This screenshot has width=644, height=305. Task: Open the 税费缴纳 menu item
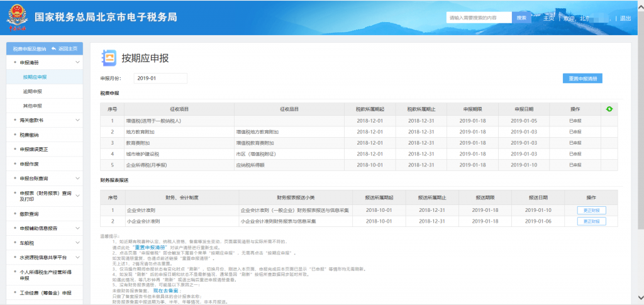click(x=45, y=135)
